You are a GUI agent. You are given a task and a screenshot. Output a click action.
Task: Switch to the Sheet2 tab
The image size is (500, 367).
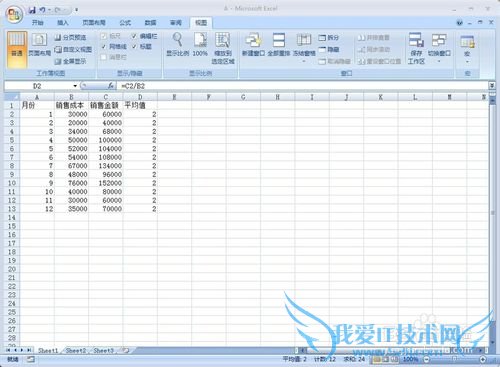coord(76,350)
